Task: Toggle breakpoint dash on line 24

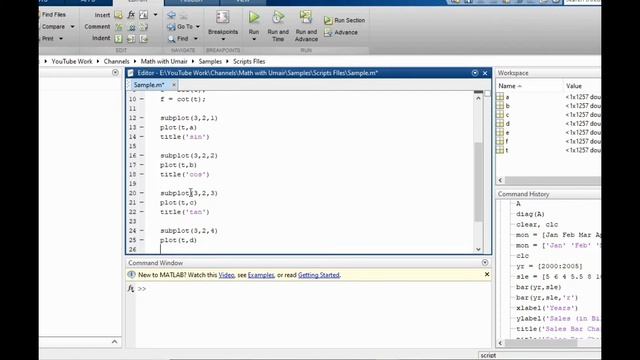Action: (x=142, y=231)
